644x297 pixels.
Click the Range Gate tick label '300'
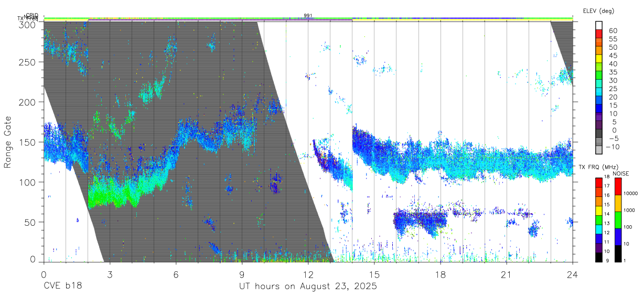coord(28,25)
